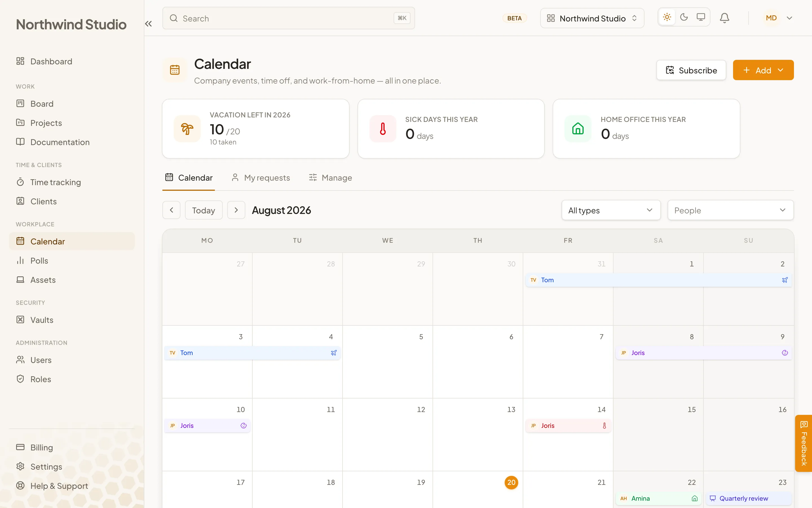Switch to the Calendar tab
This screenshot has height=508, width=812.
click(189, 178)
